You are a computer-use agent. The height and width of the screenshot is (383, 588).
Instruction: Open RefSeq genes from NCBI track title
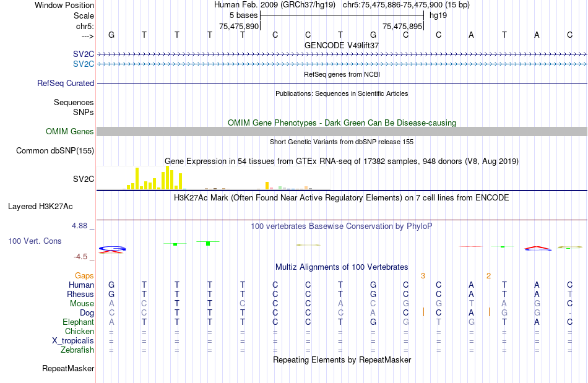[342, 75]
